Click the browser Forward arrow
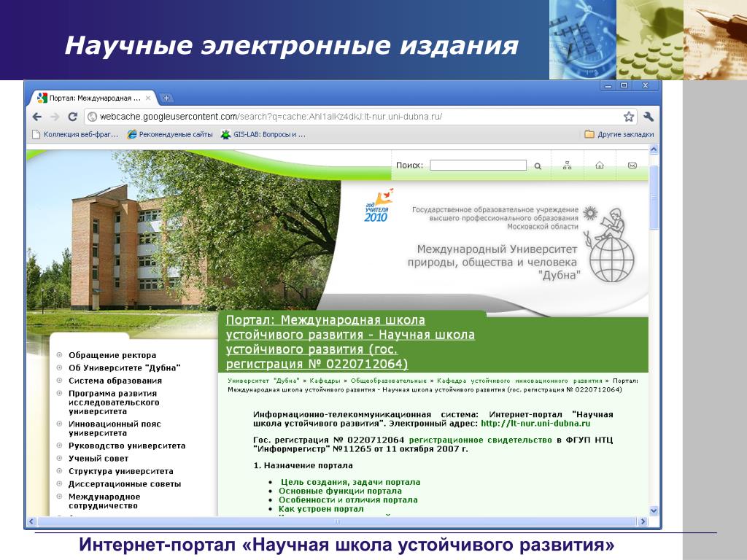The width and height of the screenshot is (747, 560). click(x=55, y=117)
